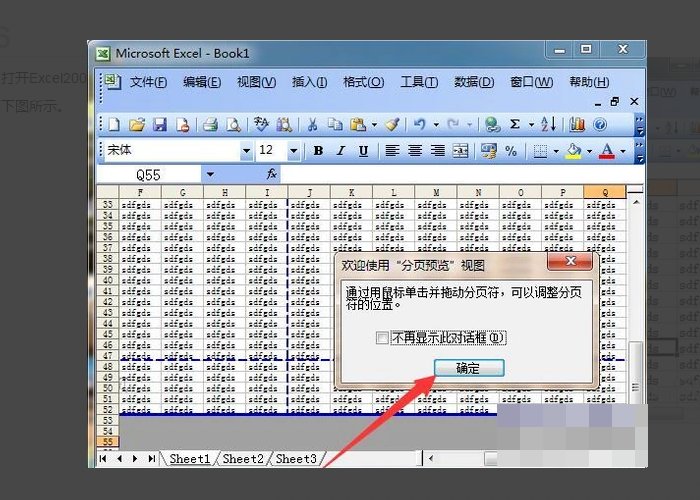Open the 视图(V) menu

click(x=256, y=82)
